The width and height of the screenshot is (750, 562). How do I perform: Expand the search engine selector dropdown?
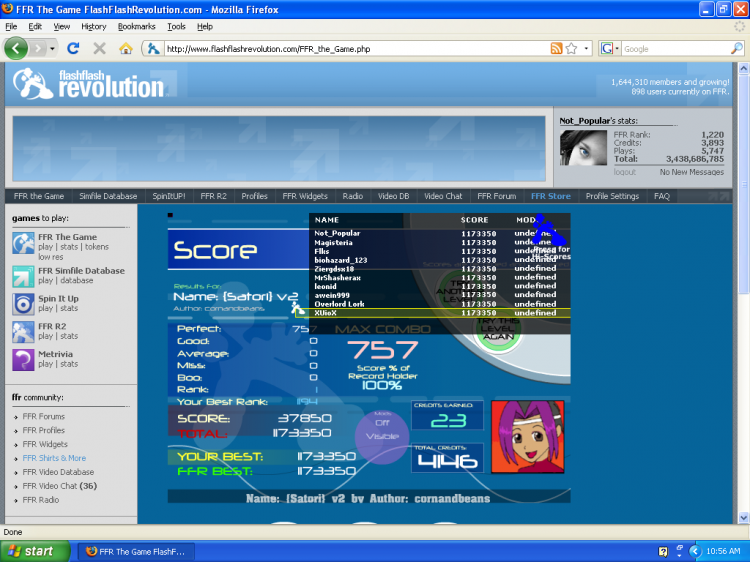611,48
